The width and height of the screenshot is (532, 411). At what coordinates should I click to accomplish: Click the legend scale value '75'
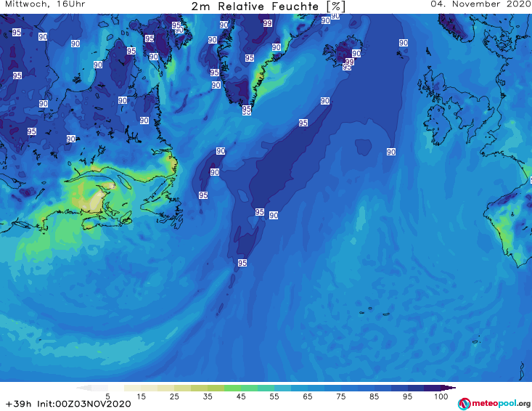(x=340, y=396)
